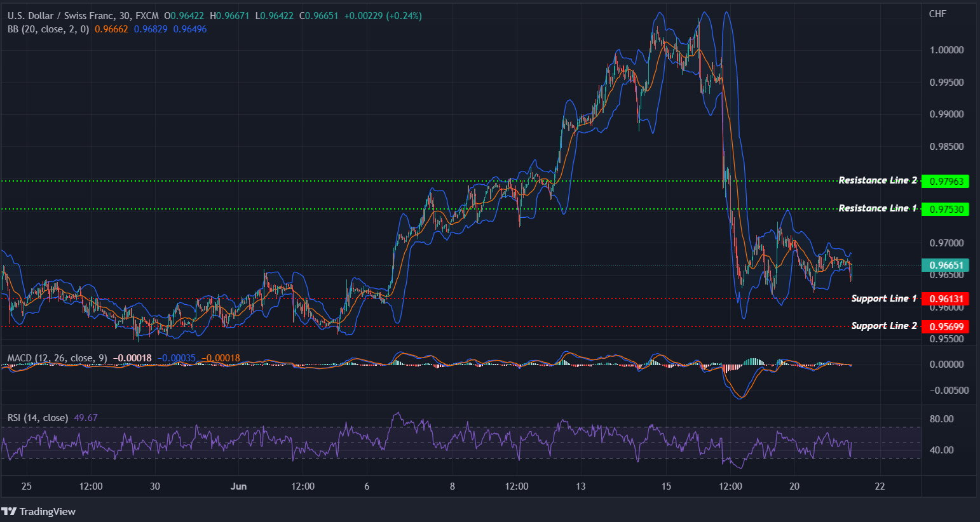Click the TradingView logo
The image size is (980, 522).
[39, 511]
